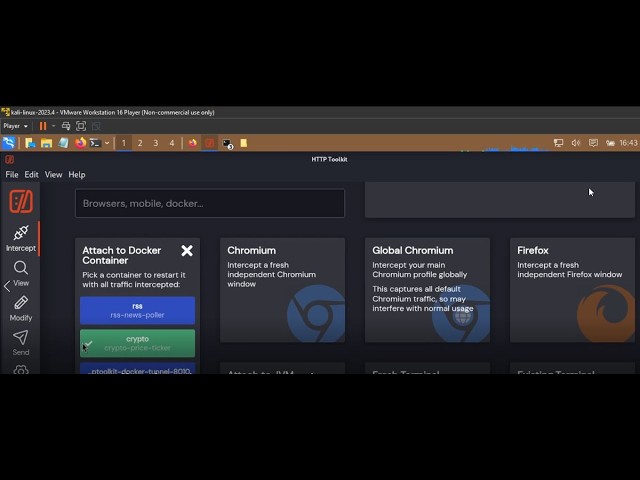The width and height of the screenshot is (640, 480).
Task: Open the text editor from Kali panel
Action: (x=63, y=143)
